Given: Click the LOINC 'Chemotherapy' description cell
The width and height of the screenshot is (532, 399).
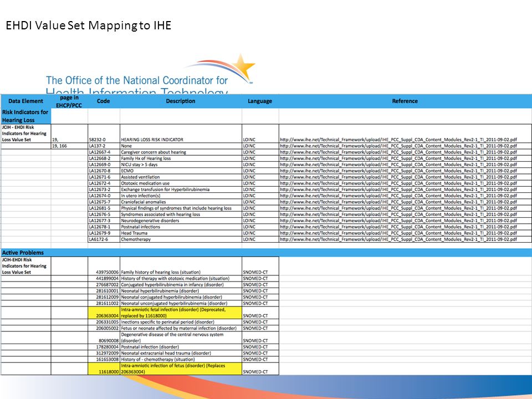Looking at the screenshot, I should [x=181, y=239].
